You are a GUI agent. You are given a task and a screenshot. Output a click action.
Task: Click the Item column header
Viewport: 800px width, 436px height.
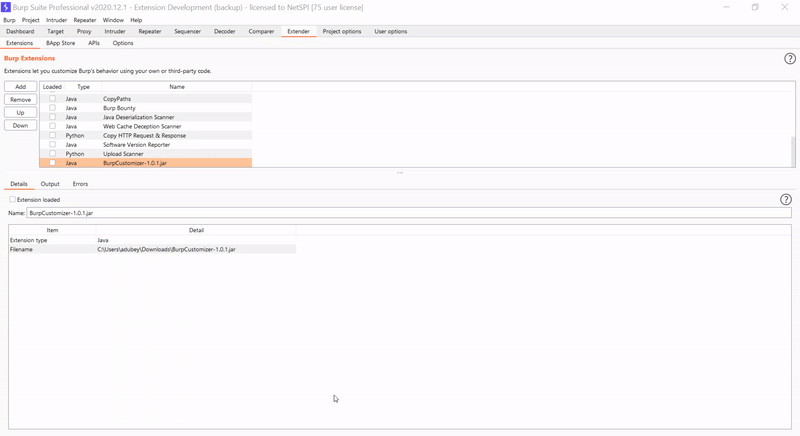coord(52,230)
